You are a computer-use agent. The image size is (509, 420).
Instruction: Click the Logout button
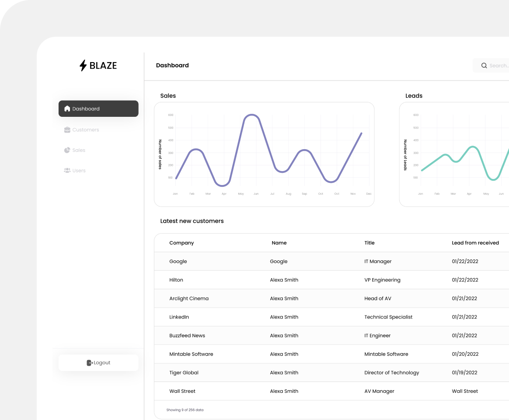(98, 362)
